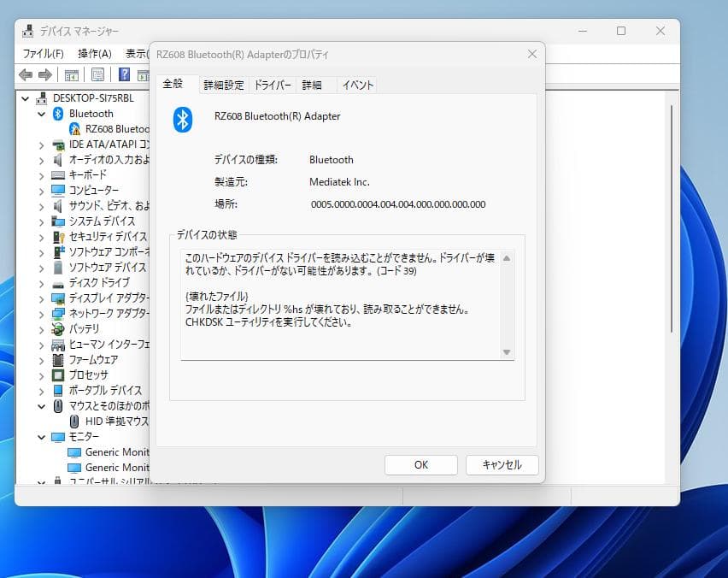Click the OK button
This screenshot has height=578, width=728.
tap(420, 465)
